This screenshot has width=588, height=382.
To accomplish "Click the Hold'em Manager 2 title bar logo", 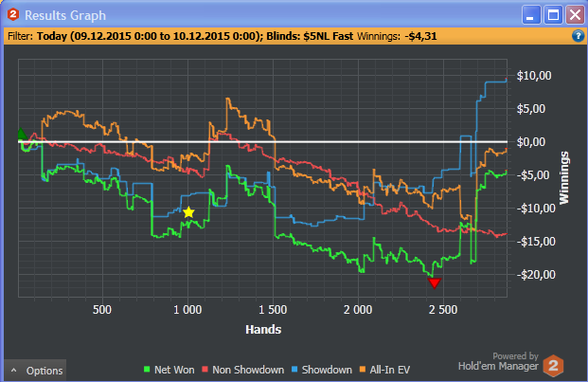I will tap(12, 15).
